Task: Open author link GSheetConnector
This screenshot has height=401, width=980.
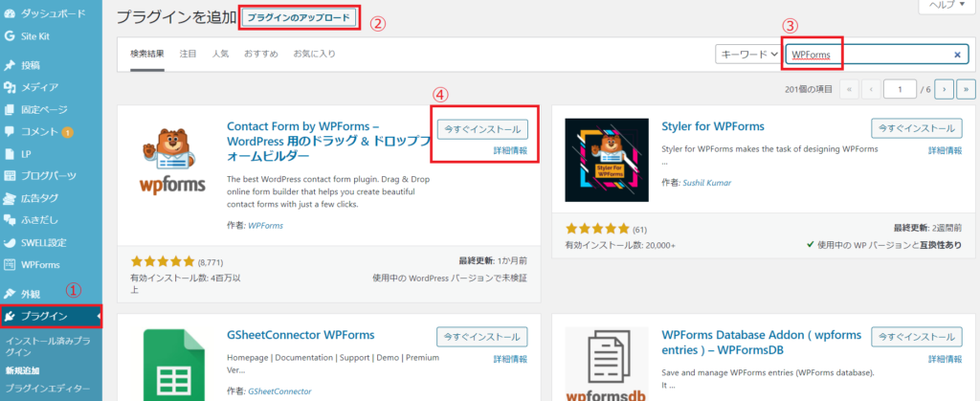Action: click(279, 391)
